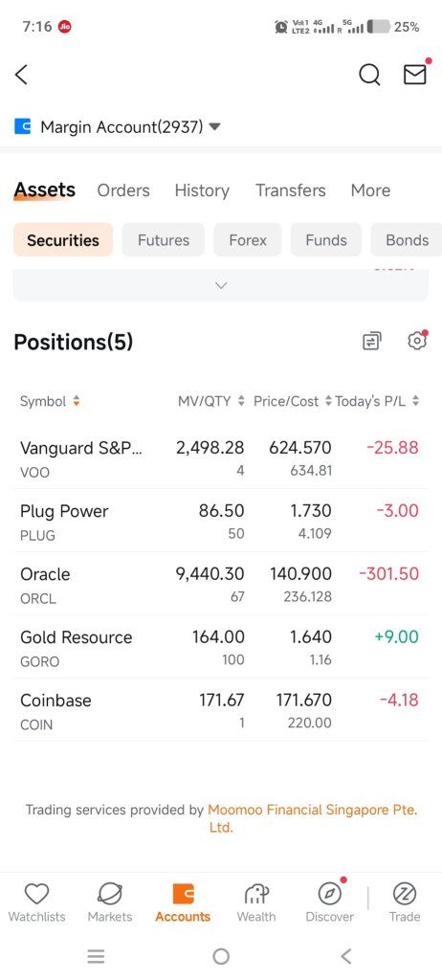Select the Forex filter chip
This screenshot has height=980, width=442.
pos(248,240)
